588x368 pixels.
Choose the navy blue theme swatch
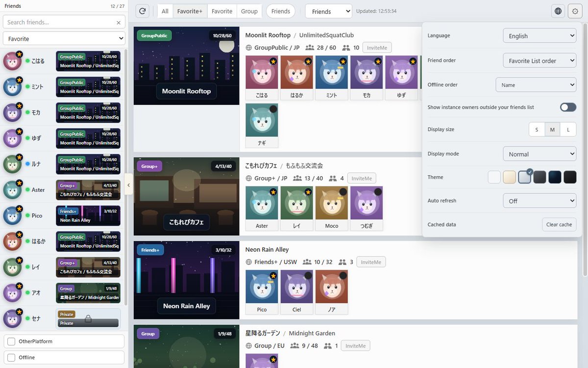pyautogui.click(x=555, y=177)
